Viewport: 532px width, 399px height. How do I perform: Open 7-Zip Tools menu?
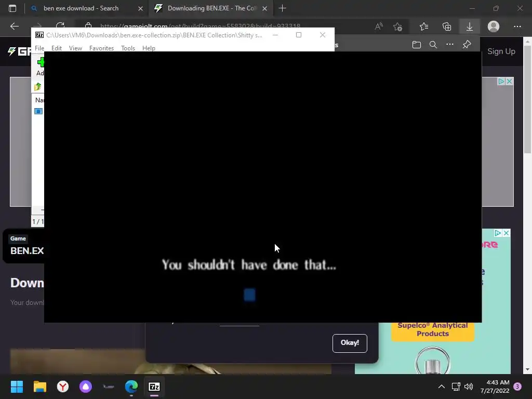coord(128,48)
